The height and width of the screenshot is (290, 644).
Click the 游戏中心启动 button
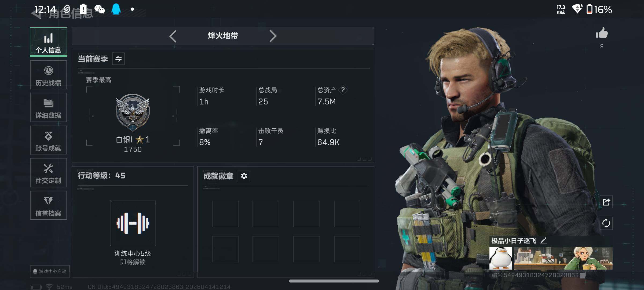50,271
